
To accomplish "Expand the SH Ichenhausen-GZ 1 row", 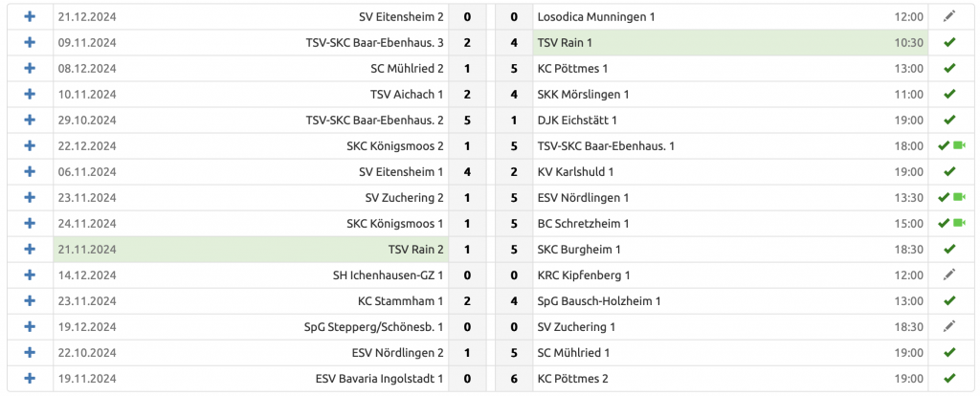I will coord(30,275).
